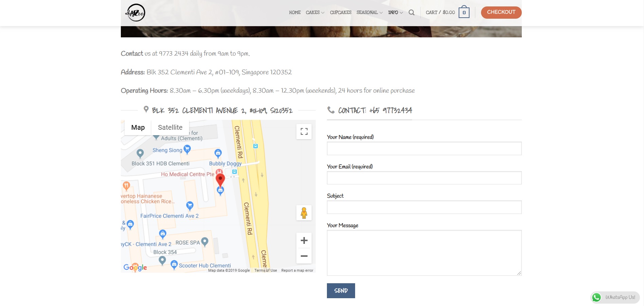Expand the Seasonal dropdown menu
Screen dimensions: 644x306
tap(369, 13)
